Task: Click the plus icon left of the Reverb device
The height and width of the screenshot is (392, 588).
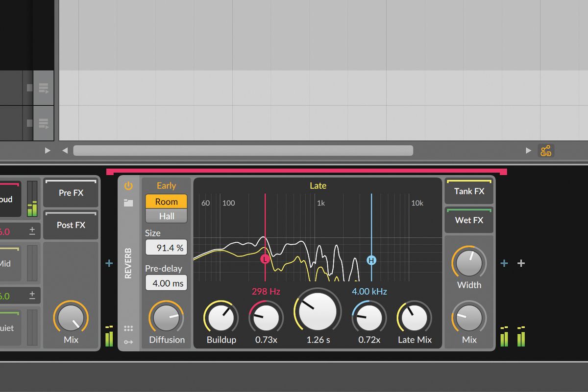Action: coord(109,263)
